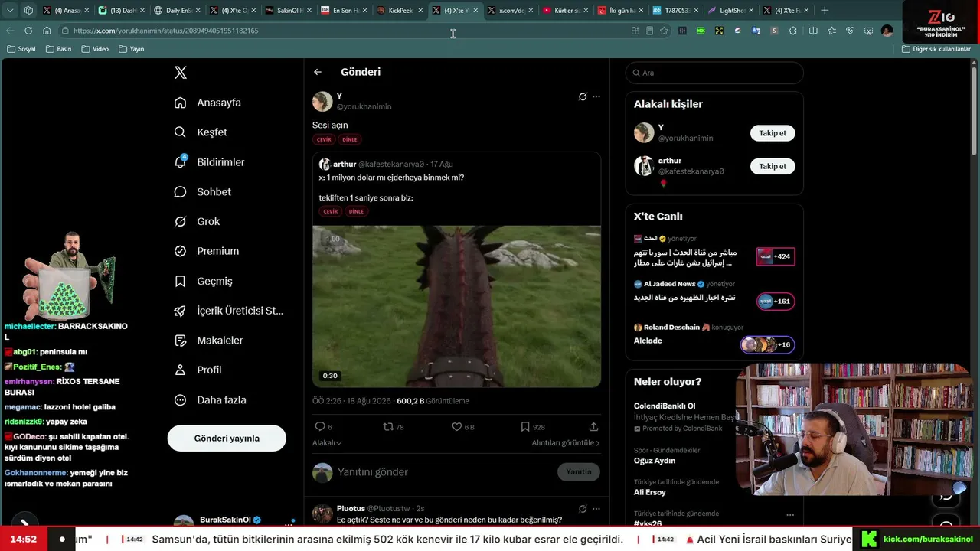
Task: Click the Ara search box
Action: 714,73
